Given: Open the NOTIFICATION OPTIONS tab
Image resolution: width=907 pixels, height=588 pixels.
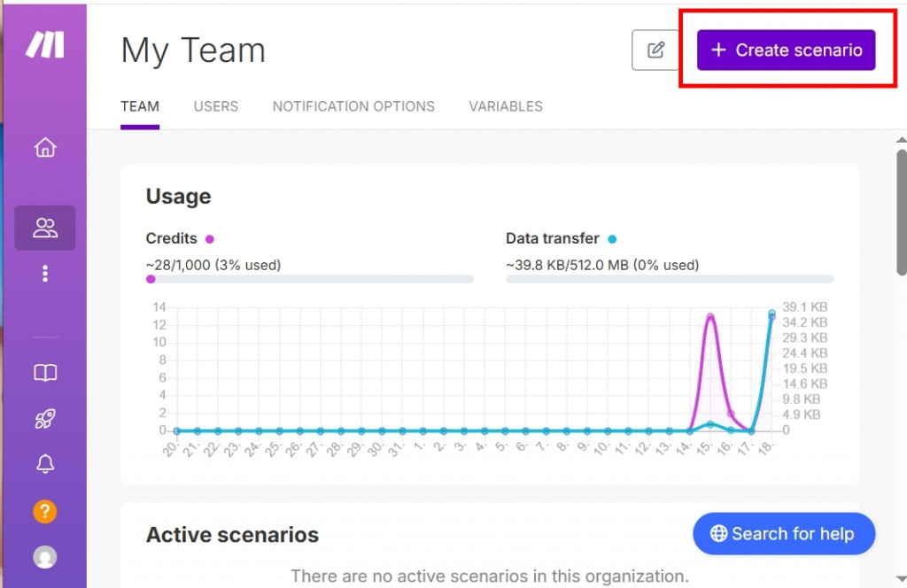Looking at the screenshot, I should pyautogui.click(x=353, y=106).
